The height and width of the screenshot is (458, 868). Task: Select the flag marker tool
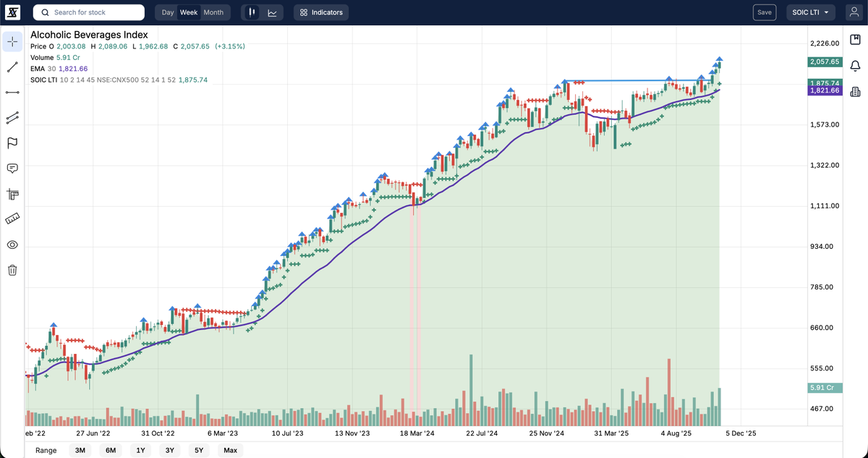pos(12,143)
